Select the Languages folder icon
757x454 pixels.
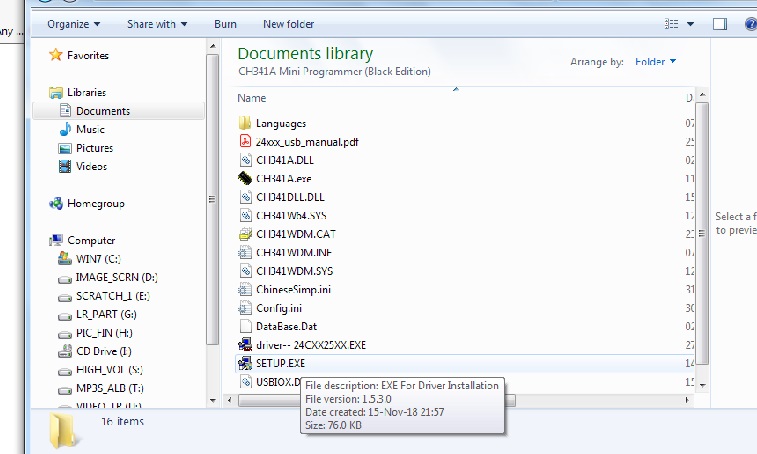(x=245, y=123)
